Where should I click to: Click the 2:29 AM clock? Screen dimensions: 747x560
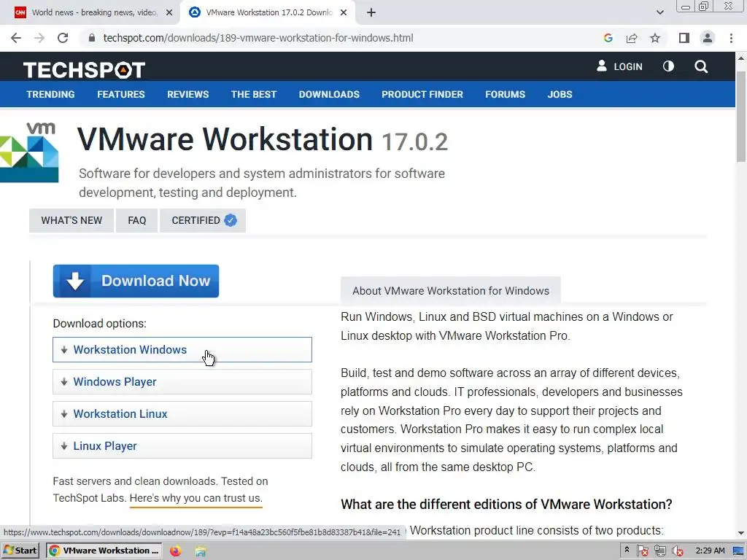tap(710, 551)
